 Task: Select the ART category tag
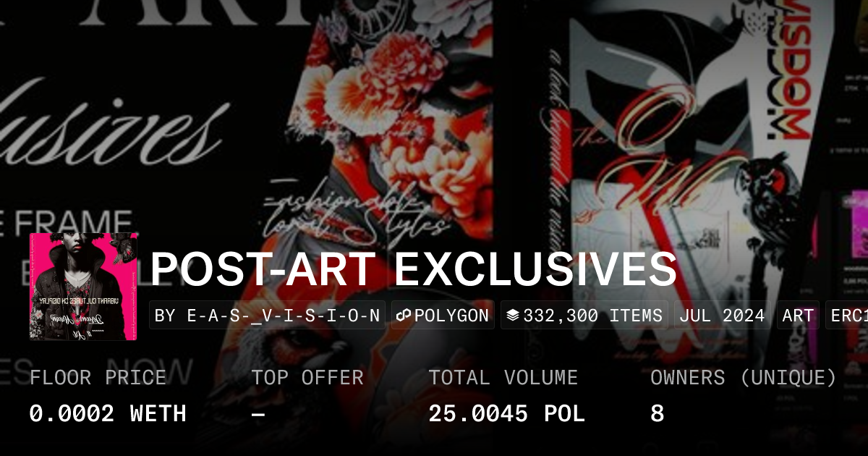click(x=798, y=316)
